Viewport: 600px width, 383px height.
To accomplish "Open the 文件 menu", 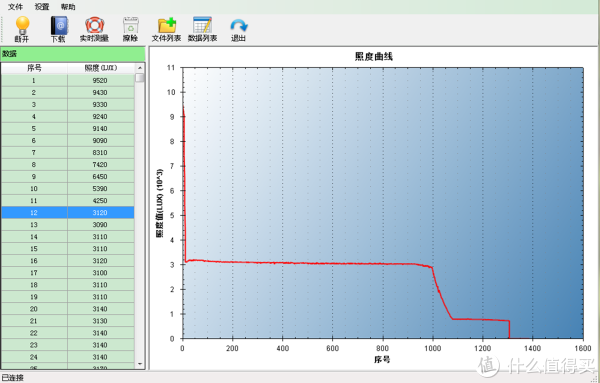I will 15,7.
